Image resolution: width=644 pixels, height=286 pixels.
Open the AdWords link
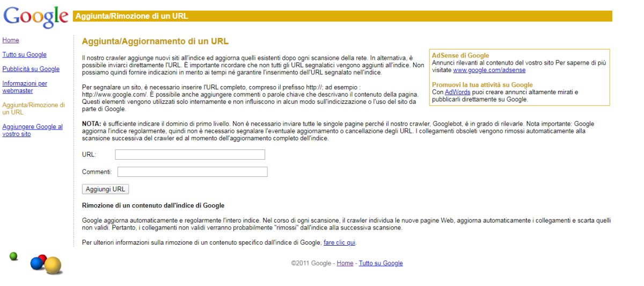pyautogui.click(x=457, y=92)
